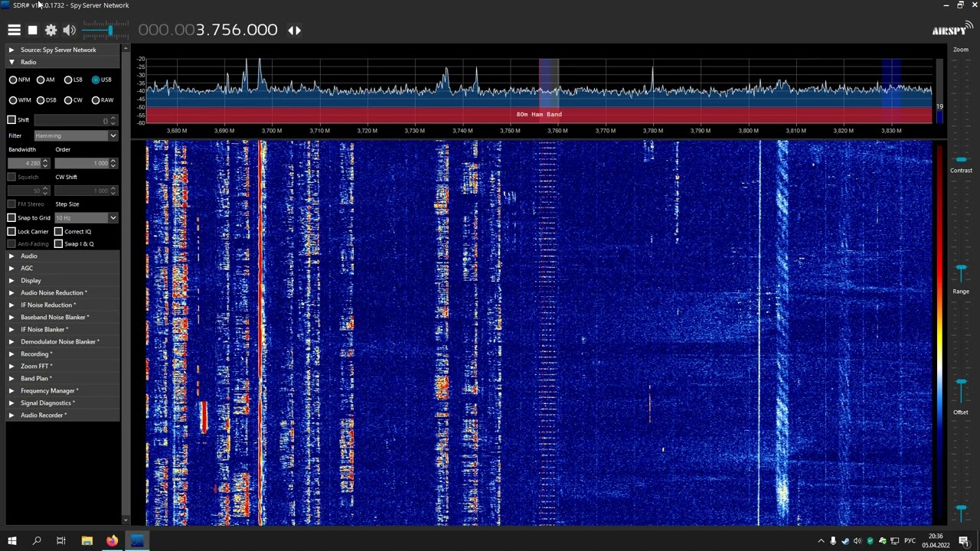Image resolution: width=980 pixels, height=551 pixels.
Task: Expand the Band Plan panel
Action: [63, 378]
